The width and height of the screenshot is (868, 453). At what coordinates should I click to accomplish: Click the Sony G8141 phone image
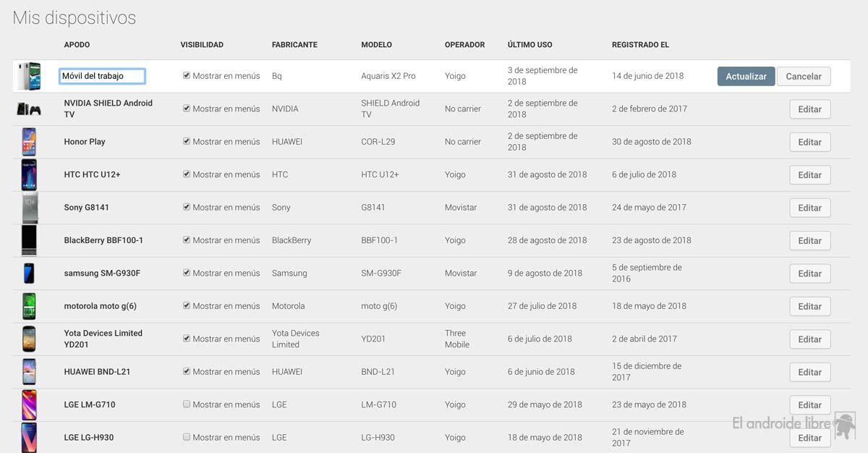coord(29,208)
